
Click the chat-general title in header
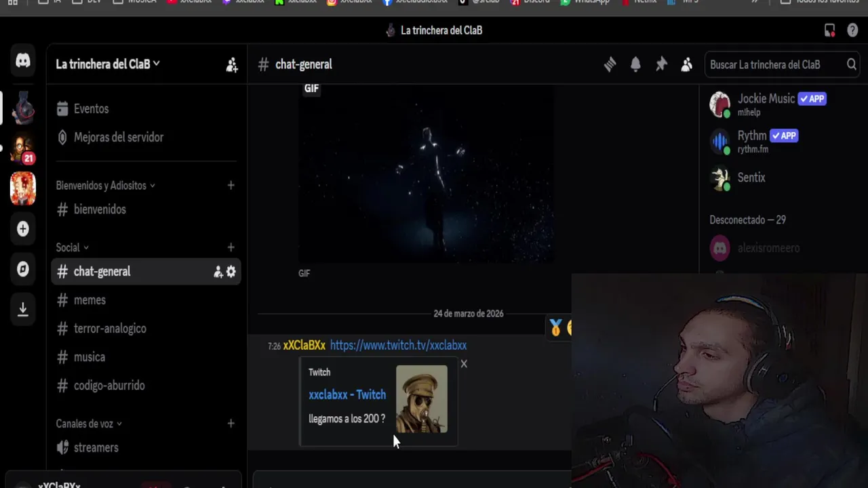pyautogui.click(x=303, y=64)
